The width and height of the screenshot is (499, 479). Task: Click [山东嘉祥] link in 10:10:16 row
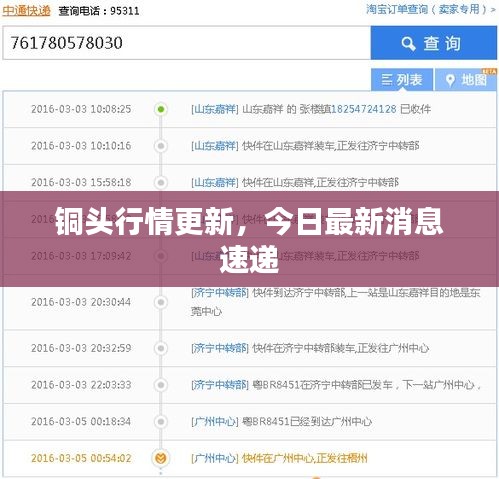(x=215, y=146)
